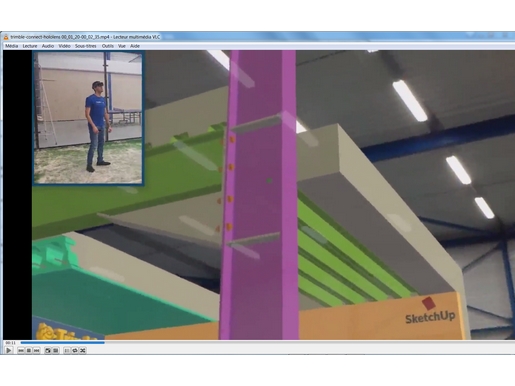Open the Média menu
Screen dimensions: 515x386
pos(12,46)
